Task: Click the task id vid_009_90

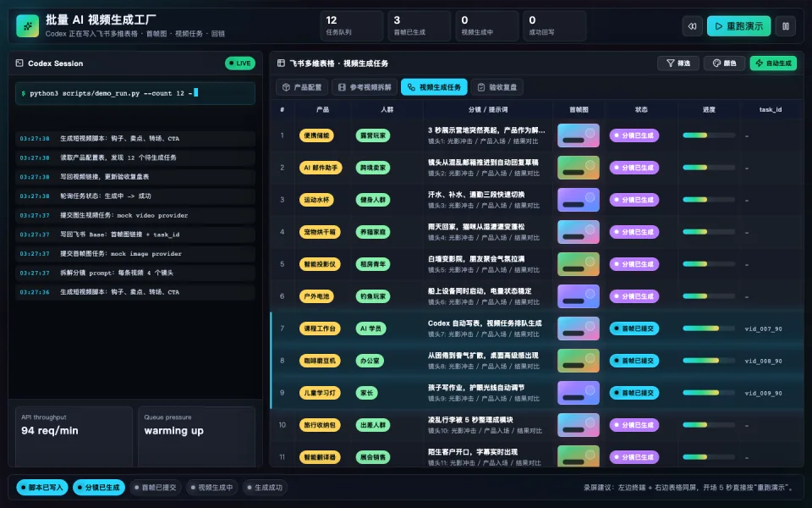Action: [763, 393]
